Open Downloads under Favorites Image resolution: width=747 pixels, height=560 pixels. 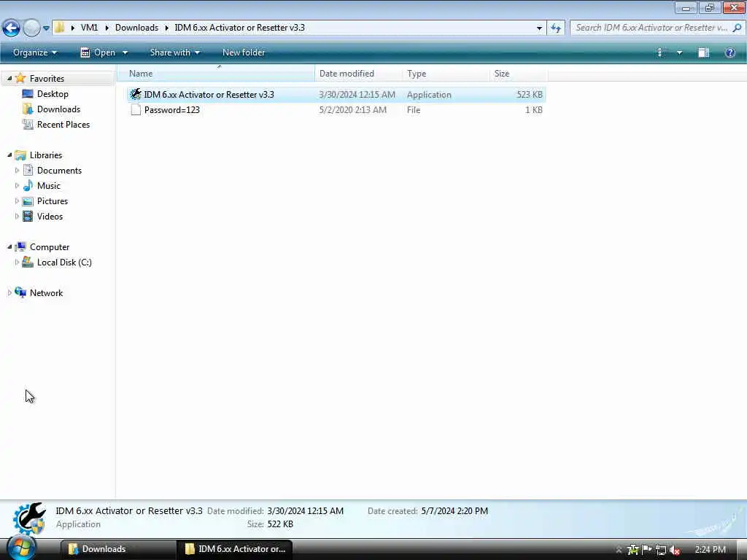click(x=58, y=109)
